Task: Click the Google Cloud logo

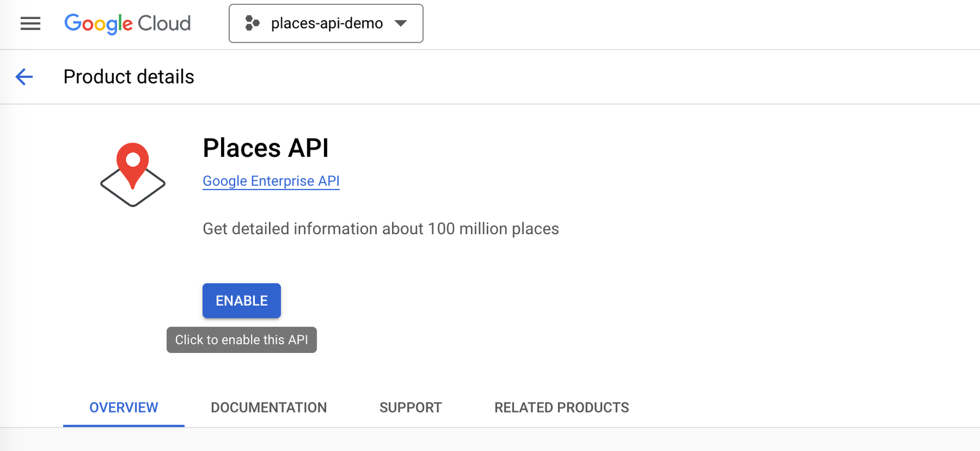Action: point(127,23)
